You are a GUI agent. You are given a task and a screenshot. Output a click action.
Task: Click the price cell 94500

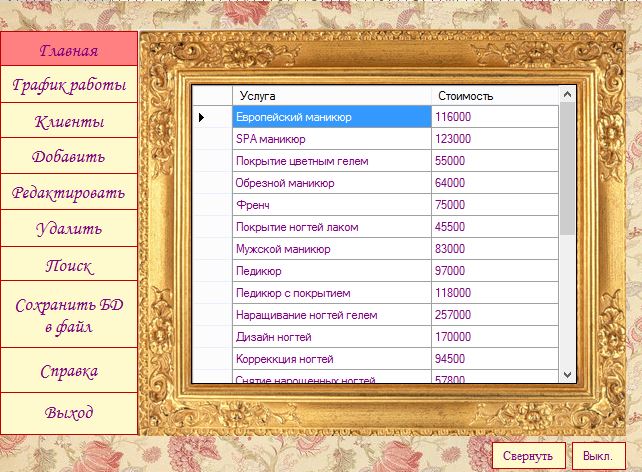[x=495, y=359]
